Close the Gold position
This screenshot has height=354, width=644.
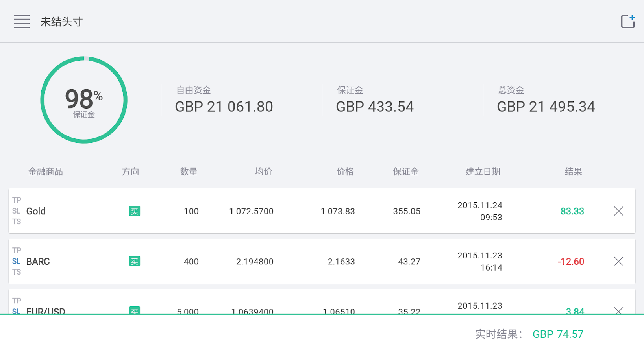point(618,211)
